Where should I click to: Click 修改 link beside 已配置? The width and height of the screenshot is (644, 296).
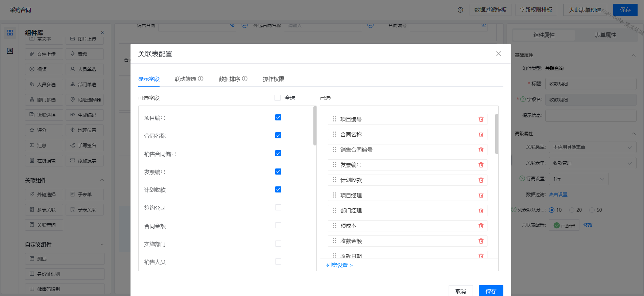point(588,225)
